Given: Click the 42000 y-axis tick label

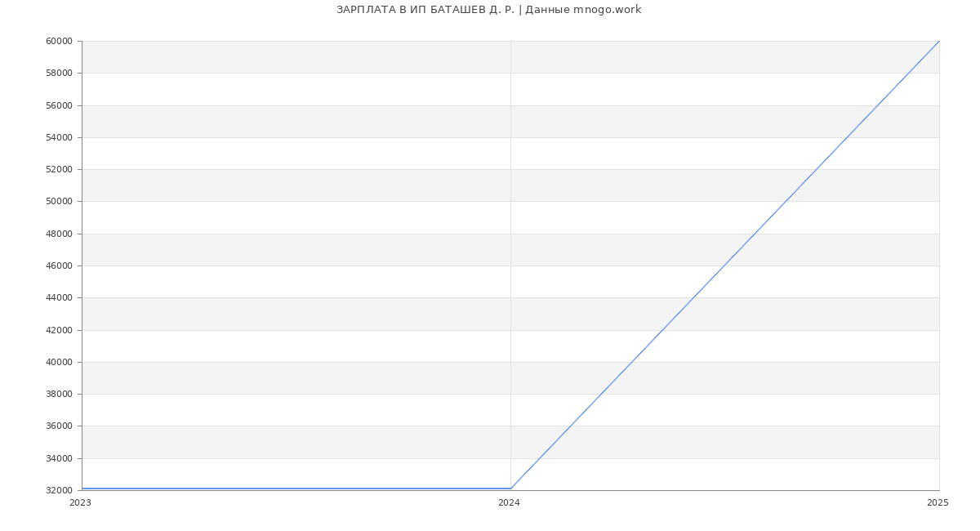Looking at the screenshot, I should tap(60, 330).
